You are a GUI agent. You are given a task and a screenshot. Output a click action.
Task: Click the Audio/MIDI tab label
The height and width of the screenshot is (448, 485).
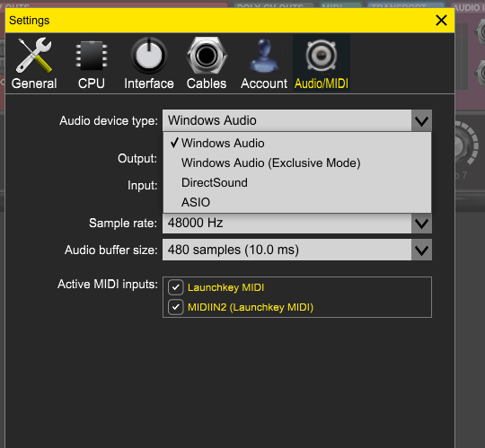pyautogui.click(x=322, y=83)
